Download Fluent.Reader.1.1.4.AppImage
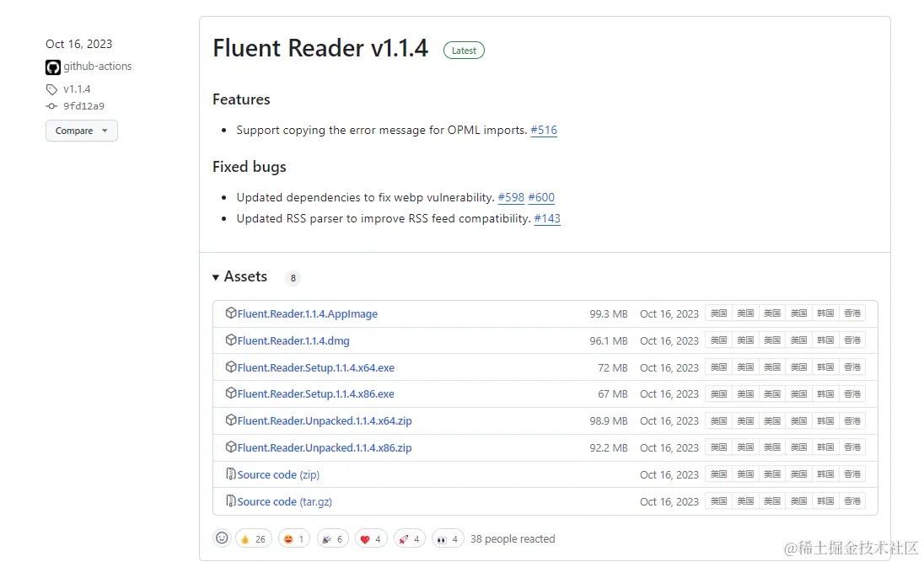 308,314
